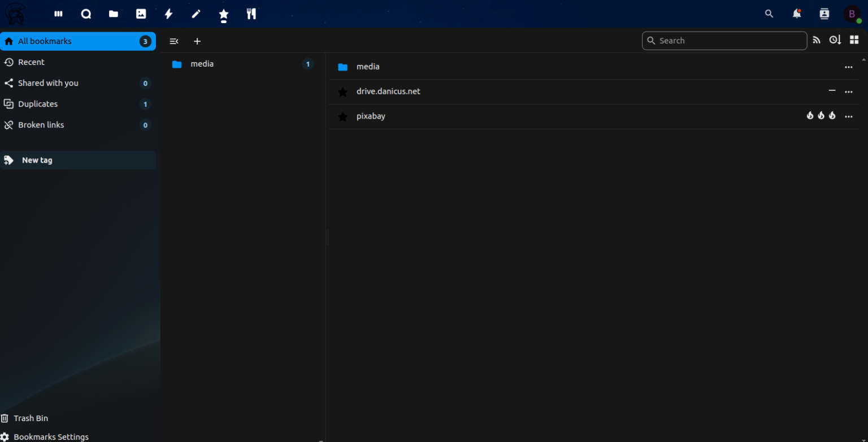Open notifications bell
Screen dimensions: 868x442
[796, 14]
